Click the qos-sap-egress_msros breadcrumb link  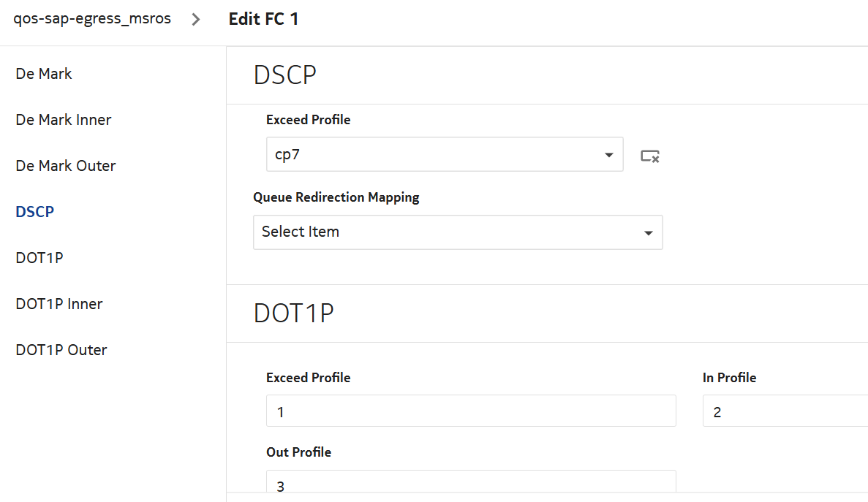[x=92, y=19]
